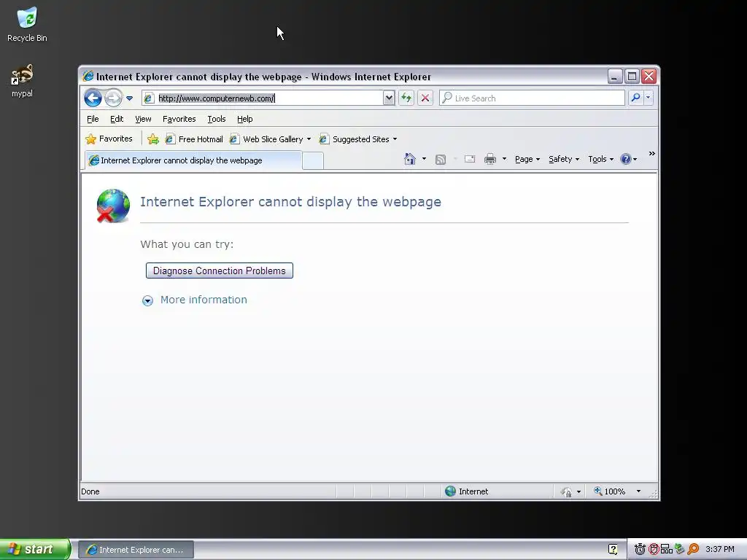Click the red circled mouse tray icon
Viewport: 747px width, 560px height.
[x=654, y=550]
